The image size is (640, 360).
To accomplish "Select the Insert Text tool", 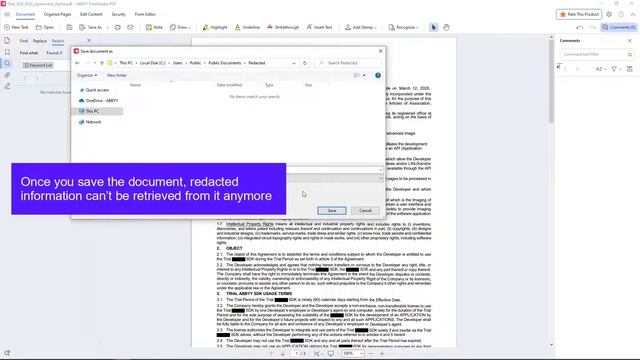I will 319,27.
